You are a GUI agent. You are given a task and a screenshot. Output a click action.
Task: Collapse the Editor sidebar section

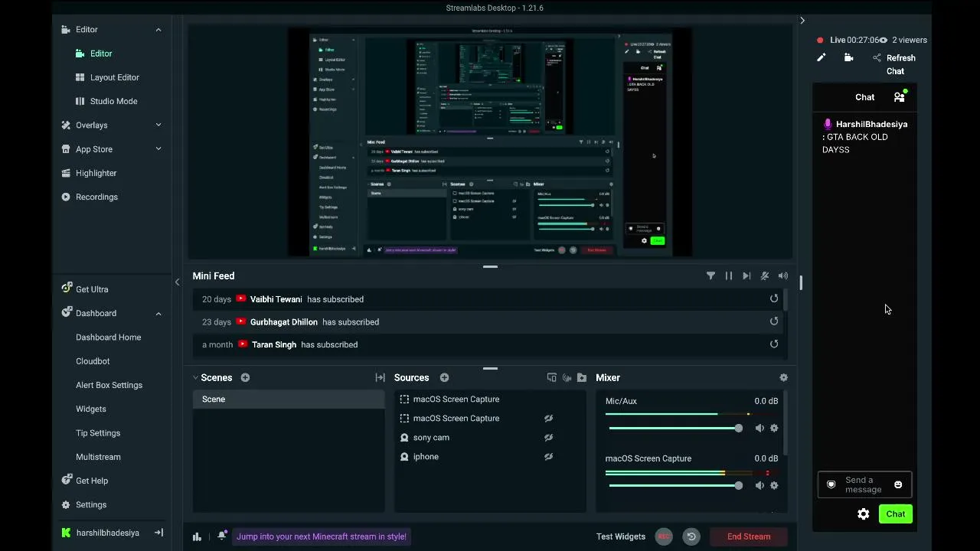(158, 30)
